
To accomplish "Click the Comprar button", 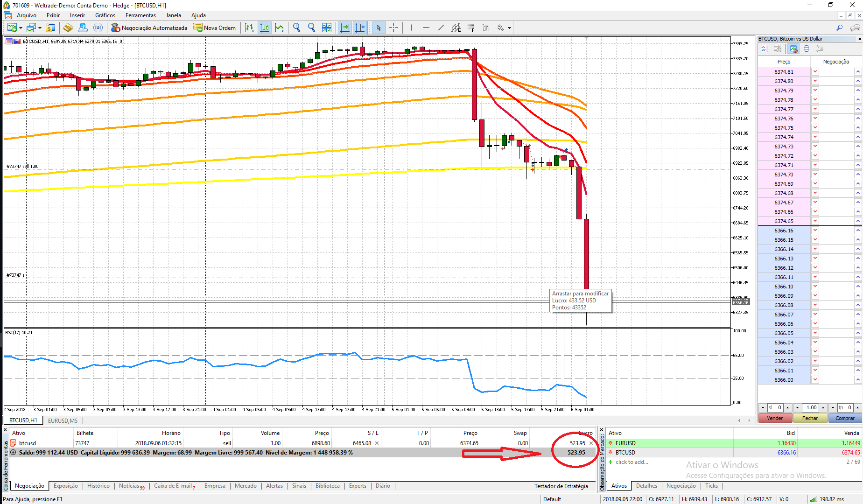I will (845, 418).
